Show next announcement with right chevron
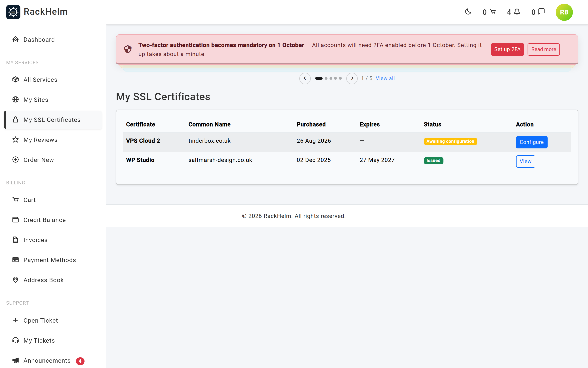The width and height of the screenshot is (588, 368). (x=352, y=78)
